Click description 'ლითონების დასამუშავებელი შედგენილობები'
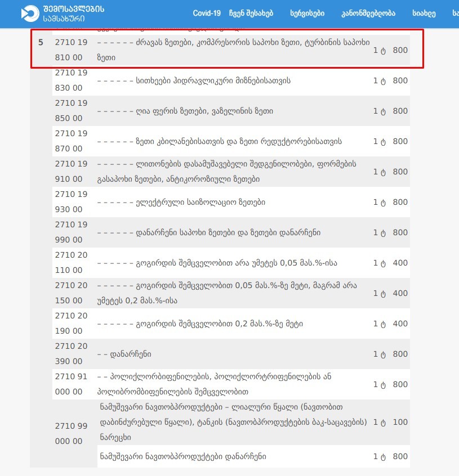Viewport: 459px width, 476px height. pyautogui.click(x=226, y=171)
